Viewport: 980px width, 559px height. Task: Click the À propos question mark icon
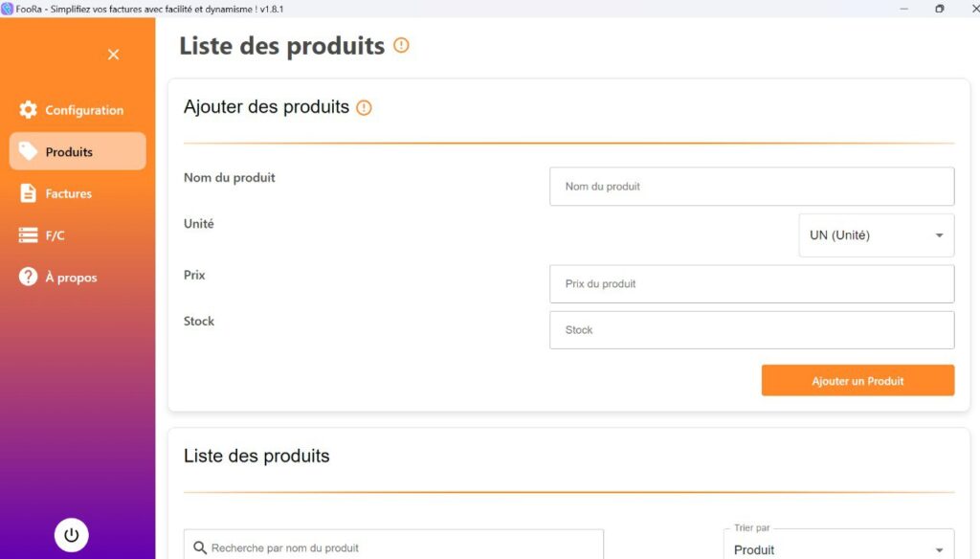[28, 277]
